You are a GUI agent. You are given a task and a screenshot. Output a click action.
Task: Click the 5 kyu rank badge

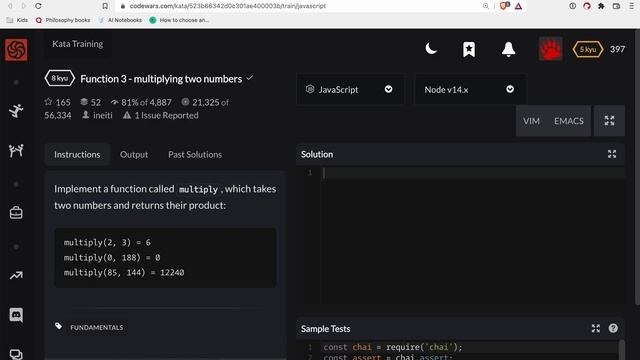click(x=588, y=49)
